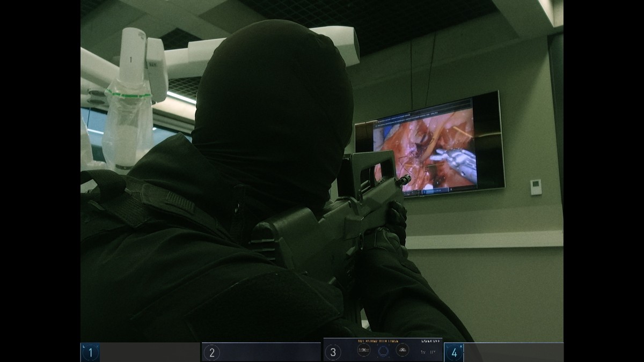The height and width of the screenshot is (362, 644).
Task: Select arm 3 number indicator
Action: pos(333,352)
